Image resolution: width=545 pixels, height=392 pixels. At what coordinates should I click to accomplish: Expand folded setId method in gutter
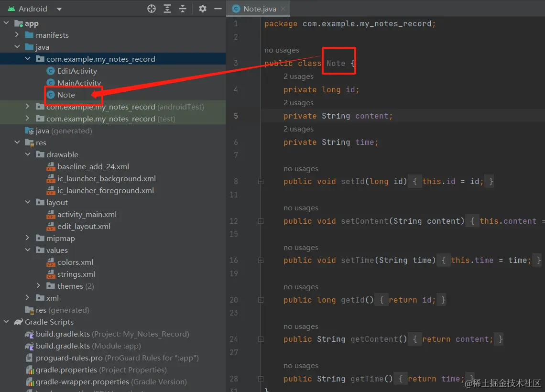(x=261, y=181)
